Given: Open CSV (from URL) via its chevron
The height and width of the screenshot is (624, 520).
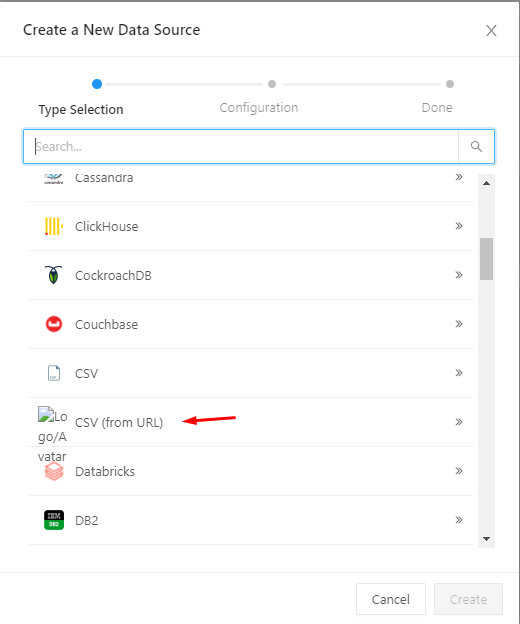Looking at the screenshot, I should pos(459,422).
